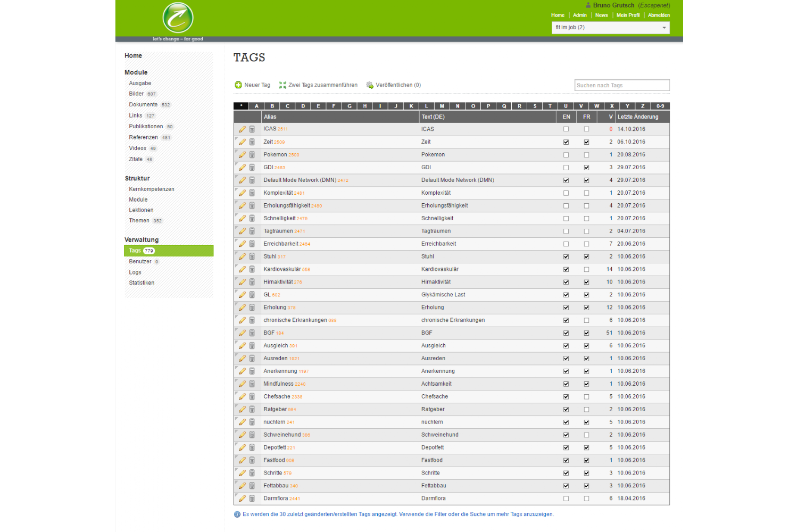Toggle EN checkbox for GDI tag
Image resolution: width=798 pixels, height=532 pixels.
[566, 168]
